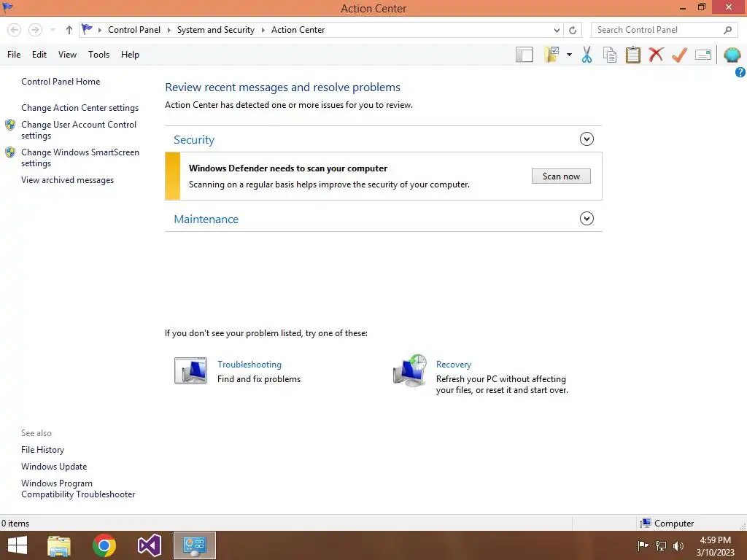Expand arrow after System and Security breadcrumb
This screenshot has height=560, width=747.
[263, 30]
